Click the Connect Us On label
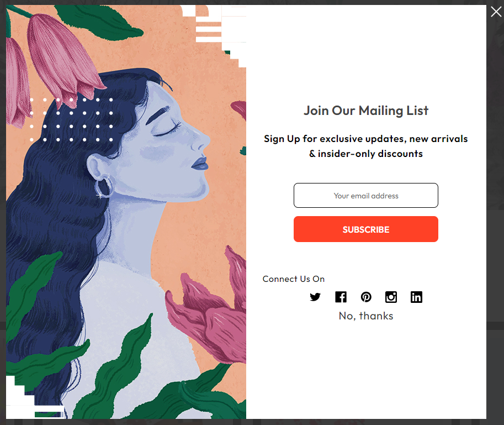 pyautogui.click(x=294, y=279)
